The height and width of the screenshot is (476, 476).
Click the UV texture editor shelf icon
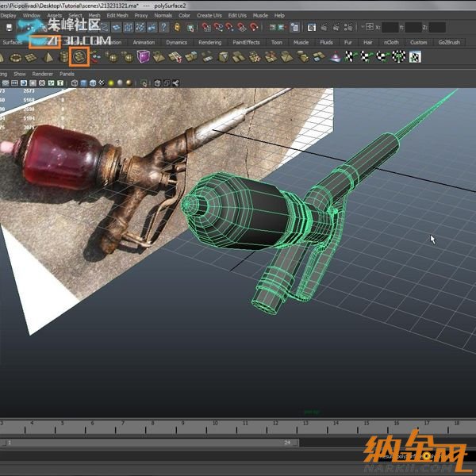pos(414,56)
